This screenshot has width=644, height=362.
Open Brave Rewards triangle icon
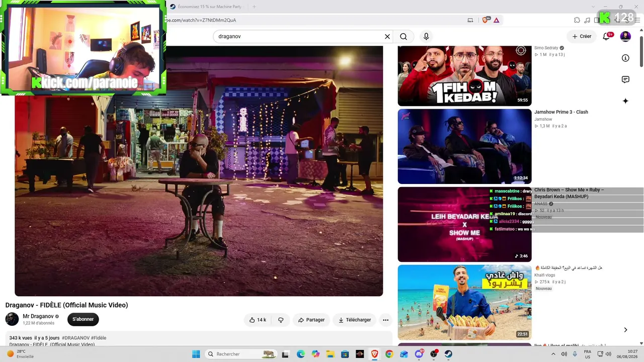click(x=497, y=20)
